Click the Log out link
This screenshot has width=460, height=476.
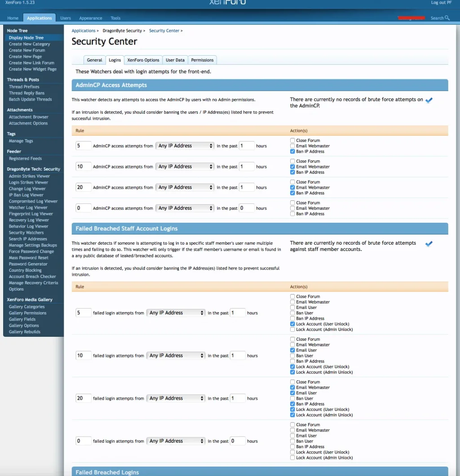pos(441,2)
